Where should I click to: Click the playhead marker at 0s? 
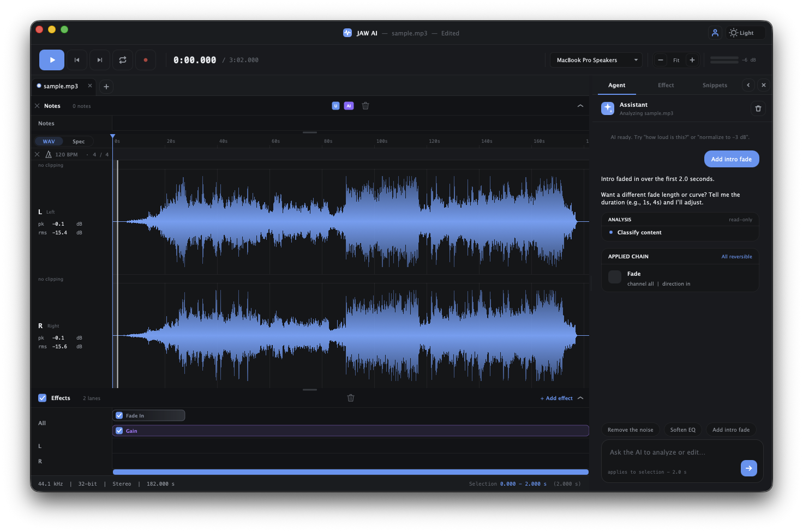[x=113, y=136]
